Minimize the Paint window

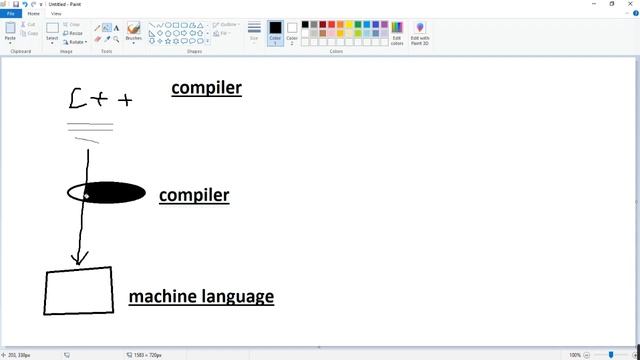[x=594, y=4]
